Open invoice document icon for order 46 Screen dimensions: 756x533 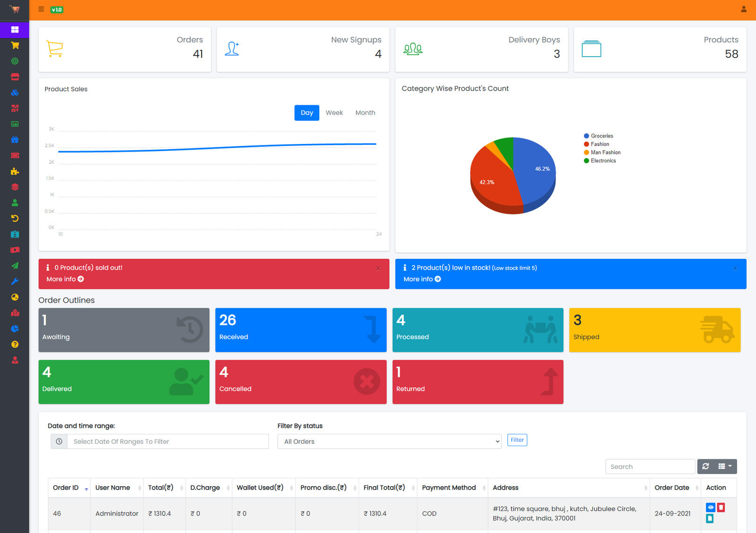[x=710, y=518]
